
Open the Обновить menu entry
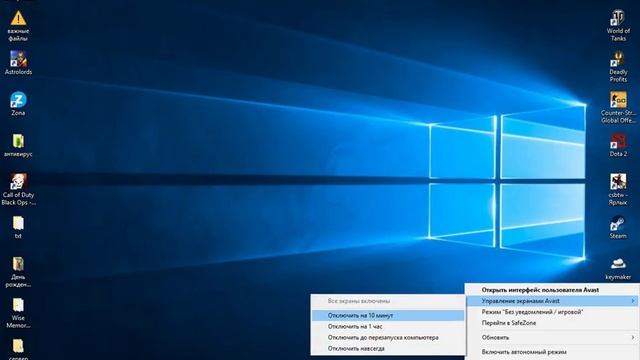pyautogui.click(x=552, y=338)
